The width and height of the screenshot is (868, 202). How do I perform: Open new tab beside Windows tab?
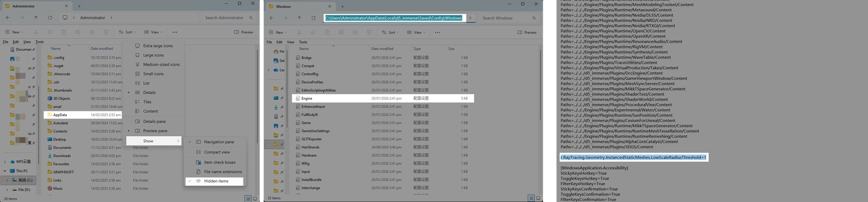[342, 6]
